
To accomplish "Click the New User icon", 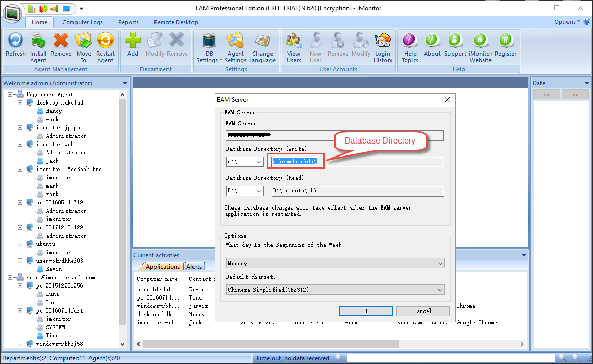I will 315,40.
